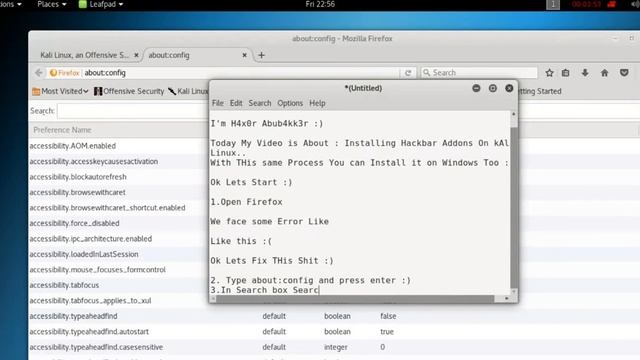
Task: Open Leafpad Help menu
Action: click(317, 103)
